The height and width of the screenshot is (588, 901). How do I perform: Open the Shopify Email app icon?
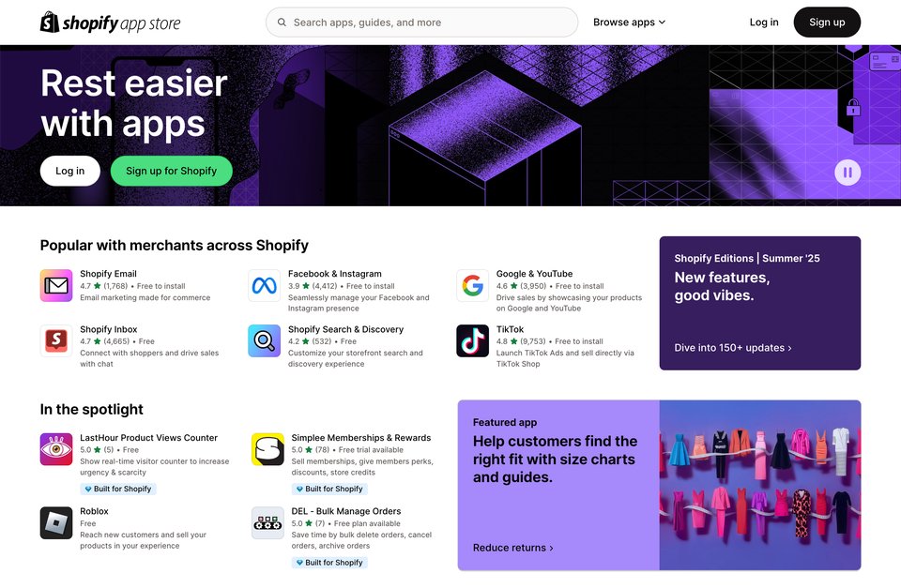pyautogui.click(x=56, y=285)
